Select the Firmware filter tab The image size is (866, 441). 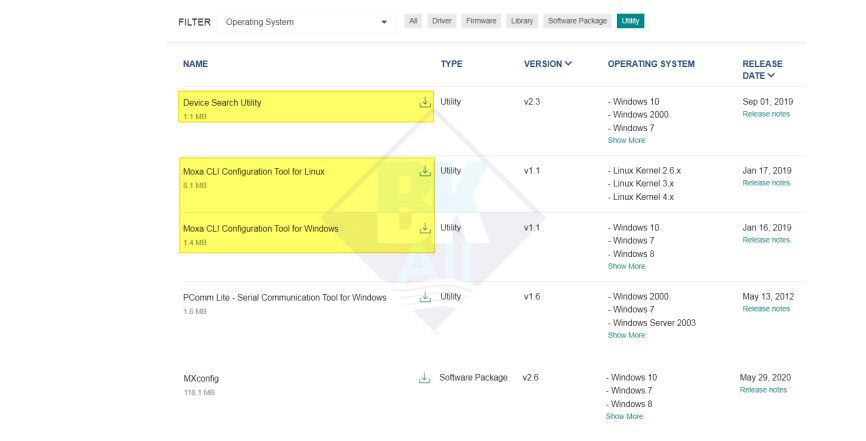[481, 21]
